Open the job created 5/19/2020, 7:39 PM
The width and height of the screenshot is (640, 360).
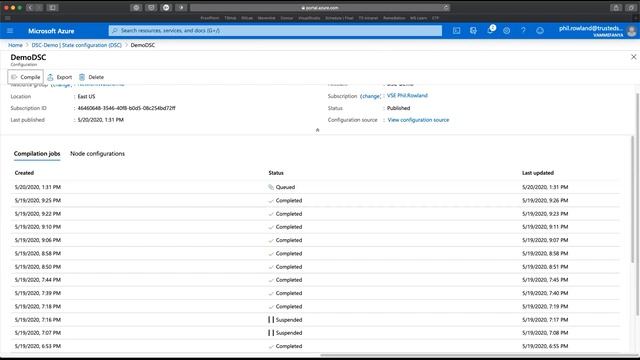click(315, 293)
